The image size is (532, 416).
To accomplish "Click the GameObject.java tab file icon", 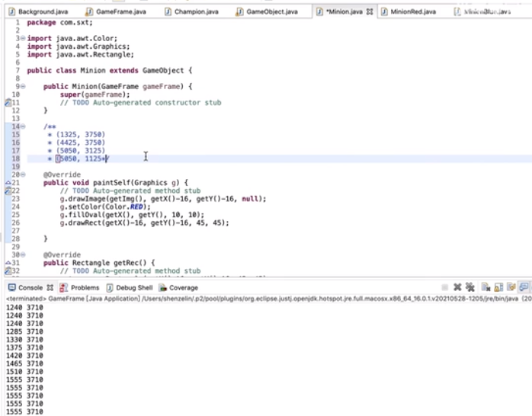I will click(x=239, y=11).
